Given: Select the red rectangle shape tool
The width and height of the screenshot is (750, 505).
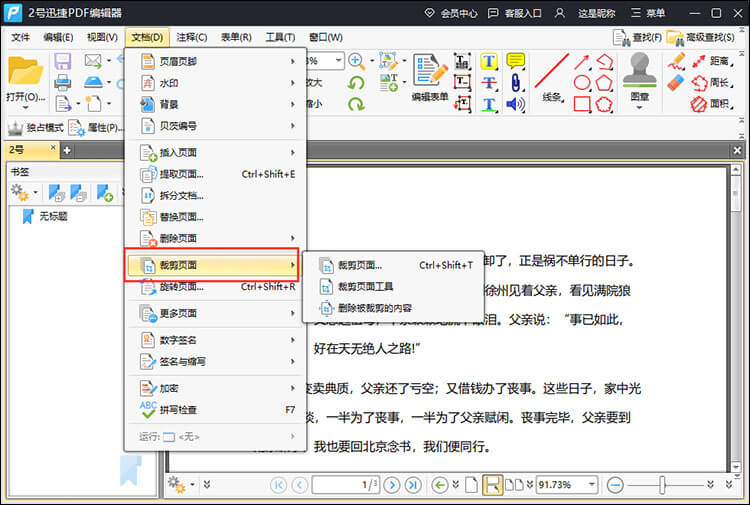Looking at the screenshot, I should coord(582,104).
